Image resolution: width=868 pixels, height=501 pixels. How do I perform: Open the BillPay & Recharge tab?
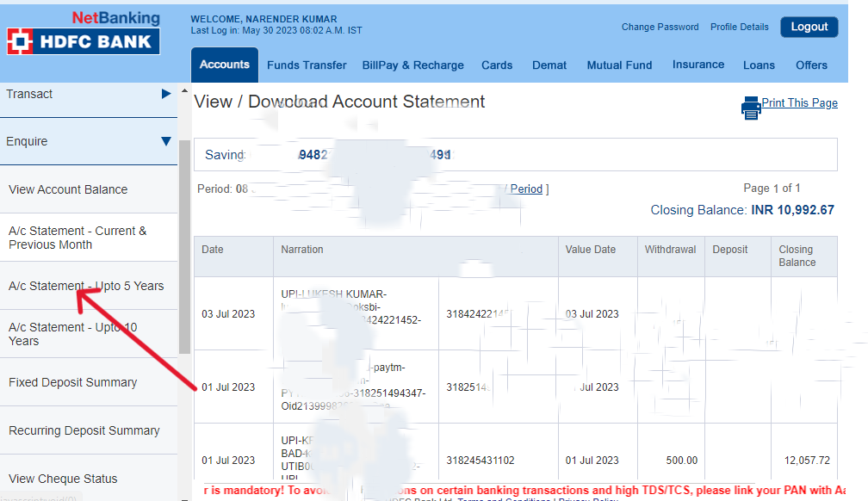click(413, 65)
